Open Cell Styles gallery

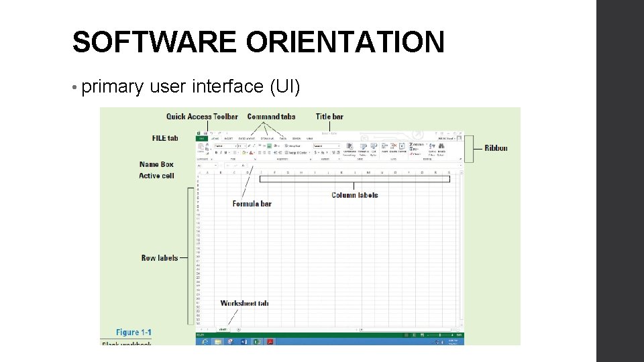coord(374,149)
